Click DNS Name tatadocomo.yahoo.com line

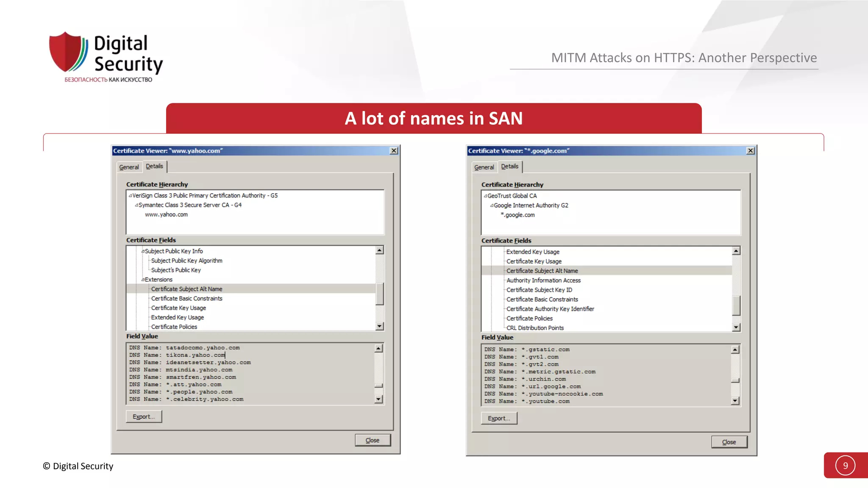click(184, 348)
